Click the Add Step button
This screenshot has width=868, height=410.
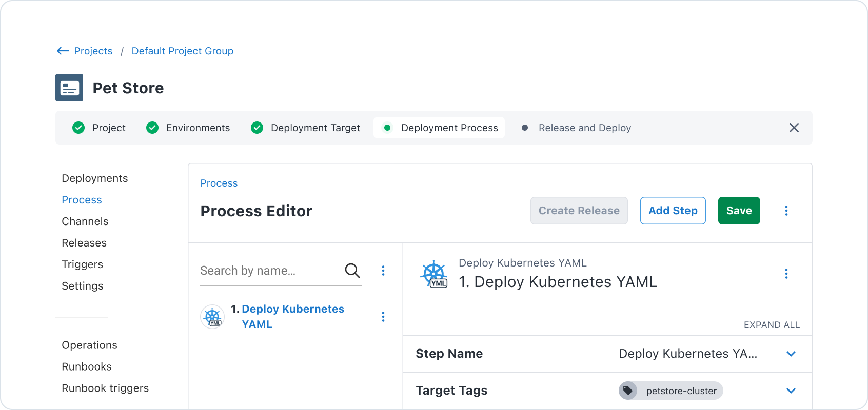coord(673,211)
